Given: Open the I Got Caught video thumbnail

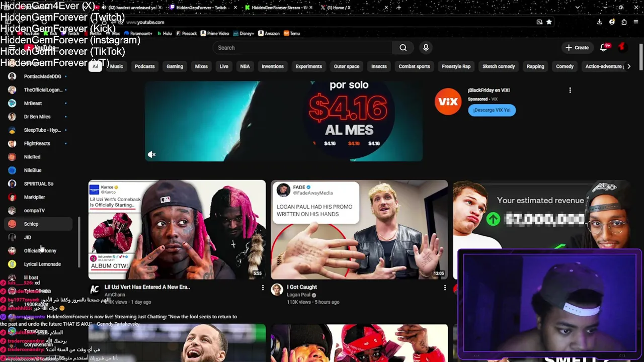Looking at the screenshot, I should pyautogui.click(x=359, y=229).
